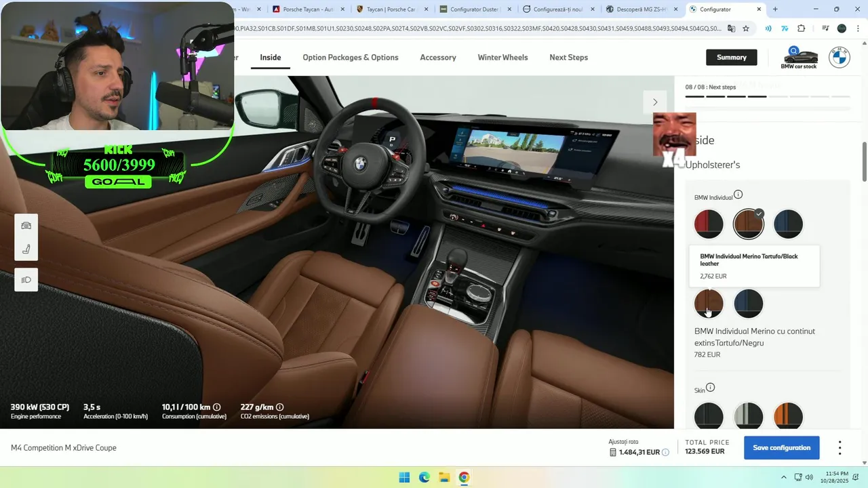The height and width of the screenshot is (488, 868).
Task: Open File Explorer from taskbar
Action: point(443,477)
